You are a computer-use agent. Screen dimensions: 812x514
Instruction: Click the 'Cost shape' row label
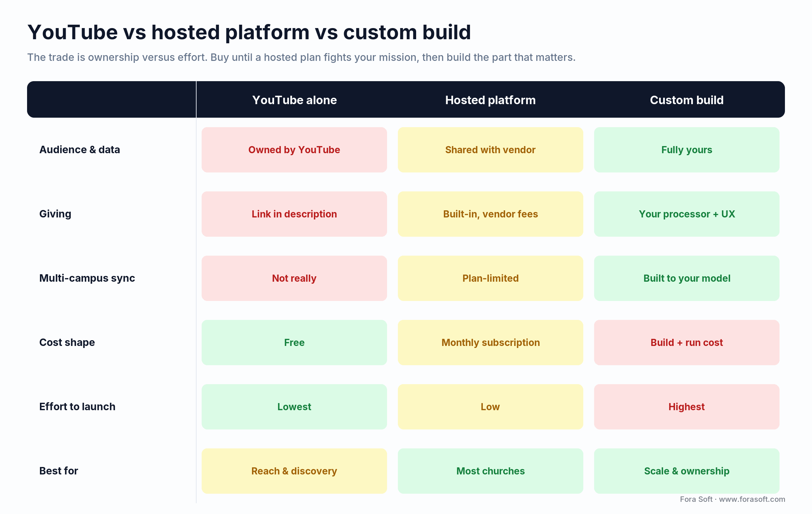(x=67, y=343)
